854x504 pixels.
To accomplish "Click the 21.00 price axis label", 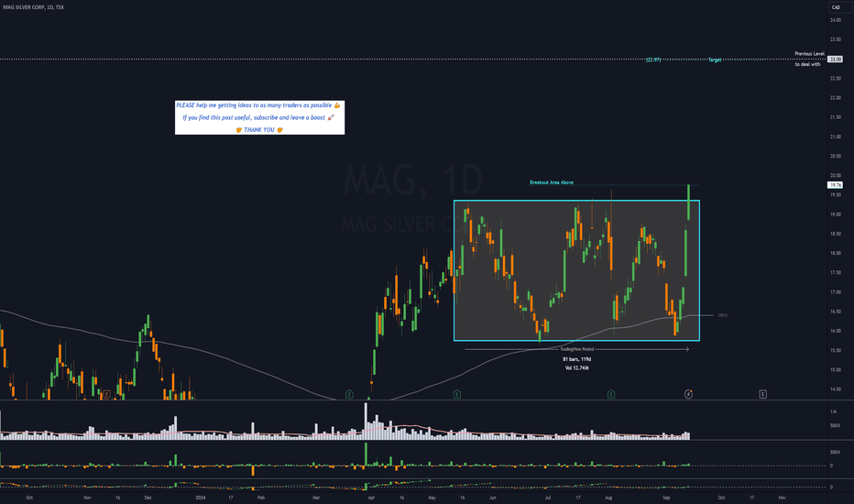I will (835, 137).
